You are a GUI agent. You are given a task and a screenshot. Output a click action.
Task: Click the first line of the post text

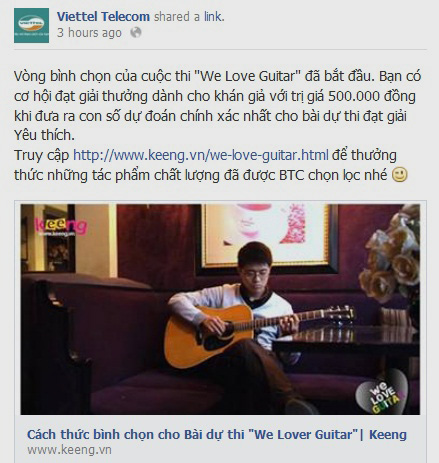tap(217, 76)
